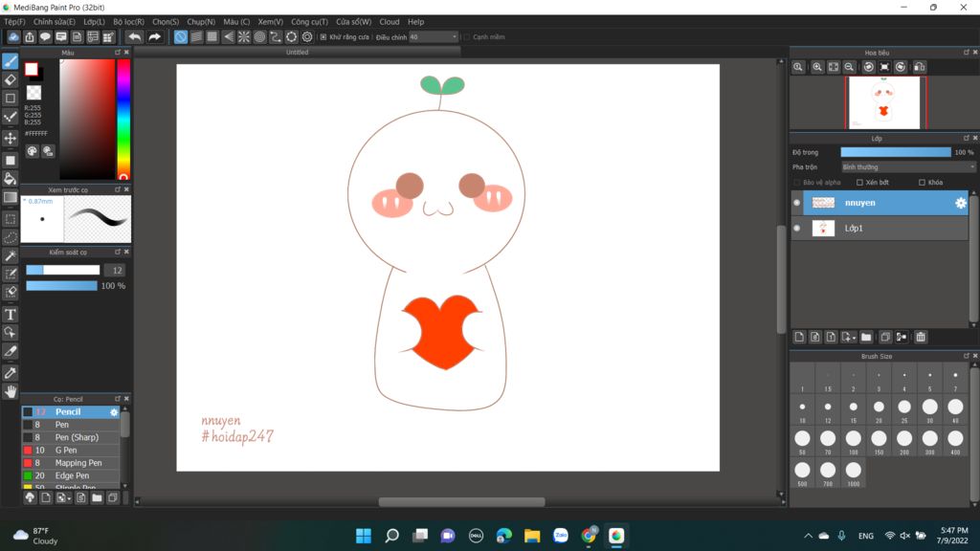This screenshot has width=980, height=551.
Task: Click the rainbow hue strip
Action: [123, 120]
